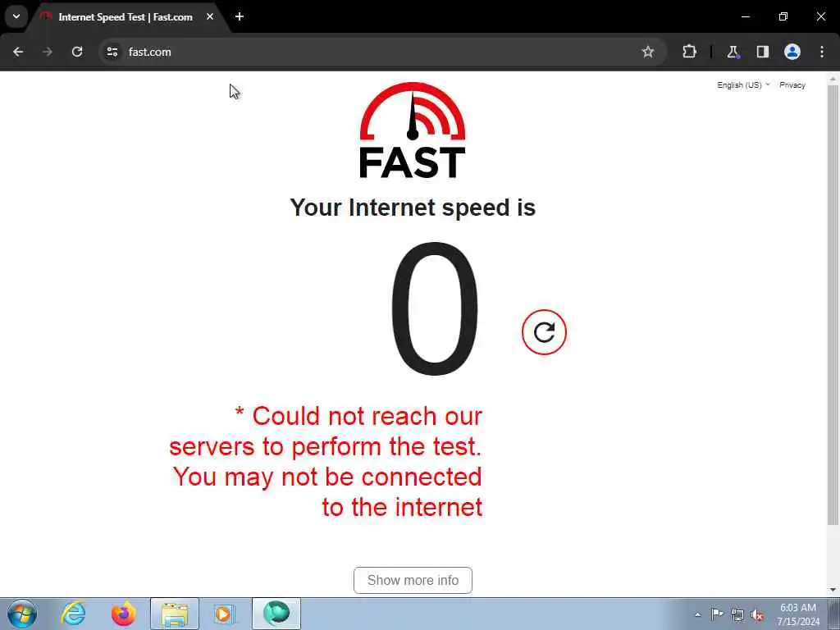Screen dimensions: 840x630
Task: Launch Firefox from the taskbar
Action: pos(124,614)
